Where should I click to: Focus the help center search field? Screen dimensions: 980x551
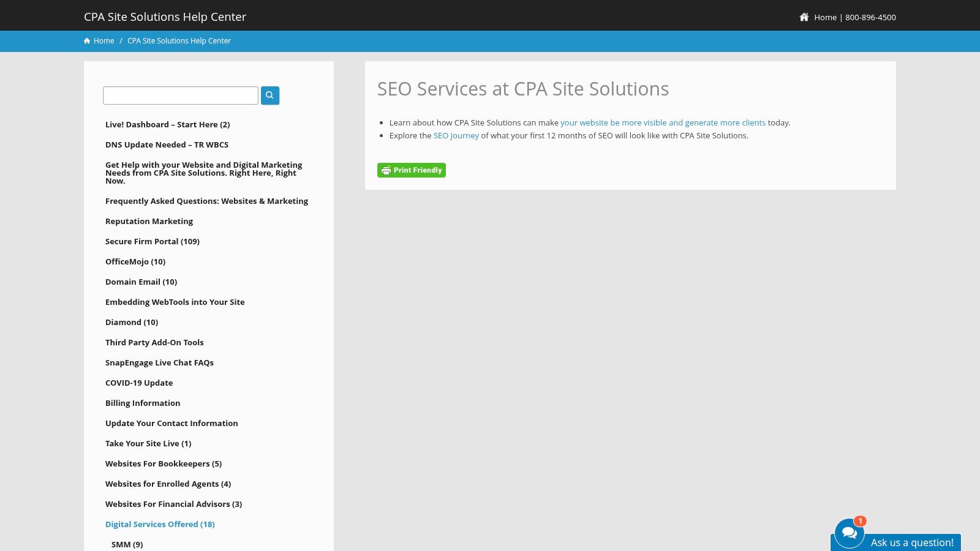point(181,96)
